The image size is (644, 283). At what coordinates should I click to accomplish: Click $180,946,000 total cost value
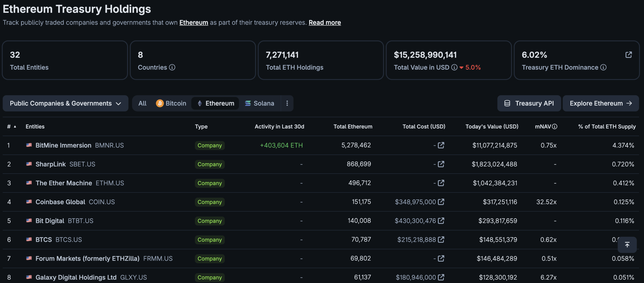[416, 277]
